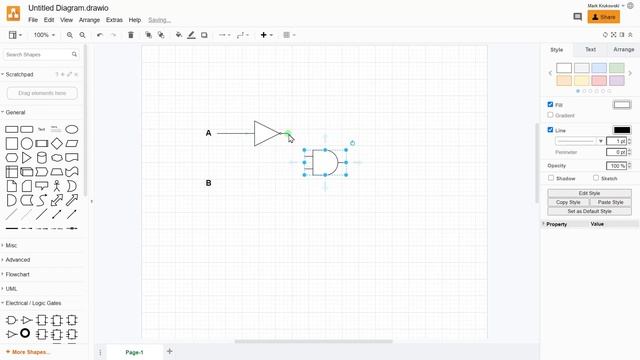The width and height of the screenshot is (640, 360).
Task: Open the Edit menu
Action: [x=49, y=20]
